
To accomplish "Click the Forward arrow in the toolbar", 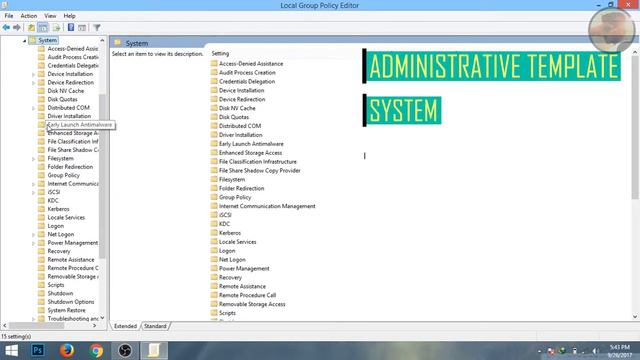I will click(x=17, y=28).
